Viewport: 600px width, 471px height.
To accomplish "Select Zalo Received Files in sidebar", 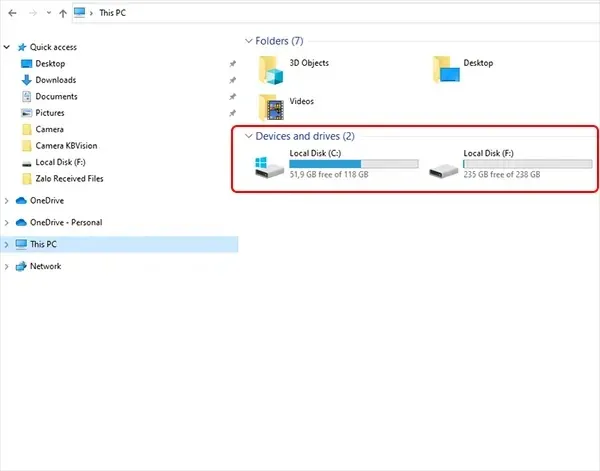I will click(69, 179).
